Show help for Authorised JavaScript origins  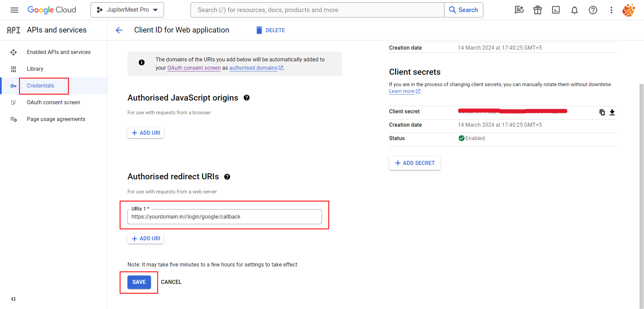pos(247,98)
